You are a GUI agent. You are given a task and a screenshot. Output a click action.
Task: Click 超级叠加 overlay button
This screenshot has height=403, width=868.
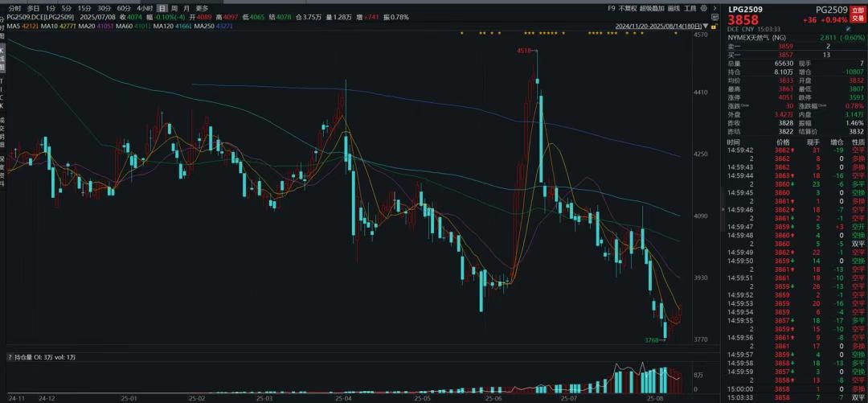[652, 8]
